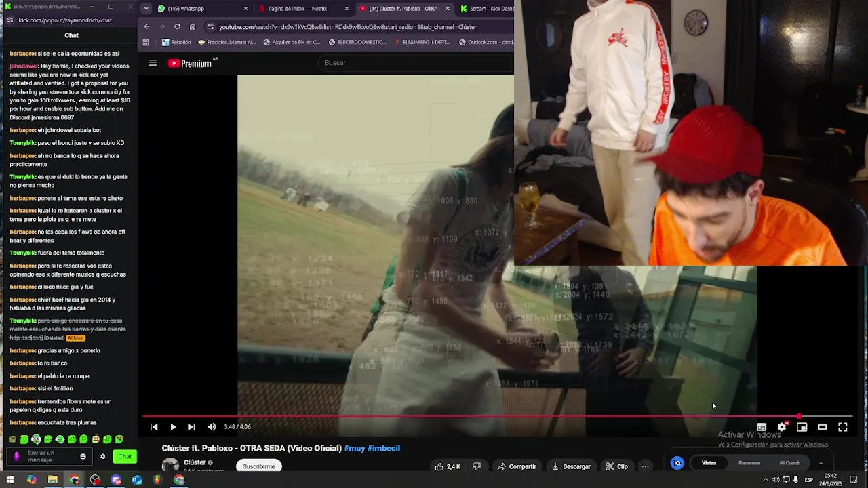Go back in the browser
The image size is (868, 488).
click(147, 27)
